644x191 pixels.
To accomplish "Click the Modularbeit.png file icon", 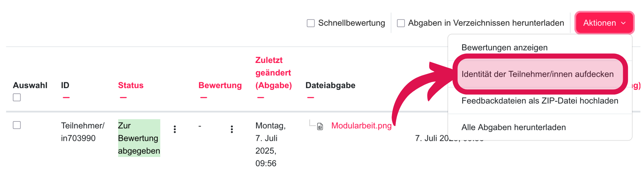I will coord(320,127).
